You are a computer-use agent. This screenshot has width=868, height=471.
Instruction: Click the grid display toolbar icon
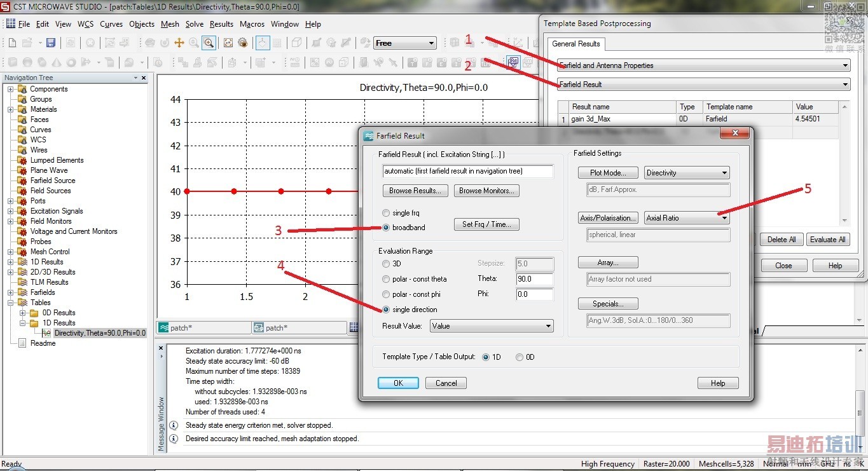tap(277, 43)
